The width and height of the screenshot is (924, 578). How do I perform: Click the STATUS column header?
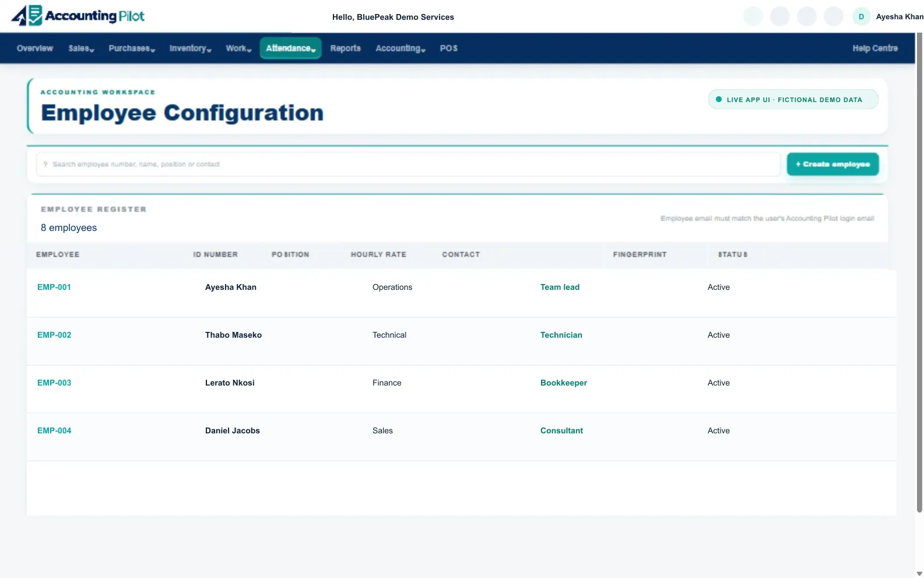coord(732,254)
